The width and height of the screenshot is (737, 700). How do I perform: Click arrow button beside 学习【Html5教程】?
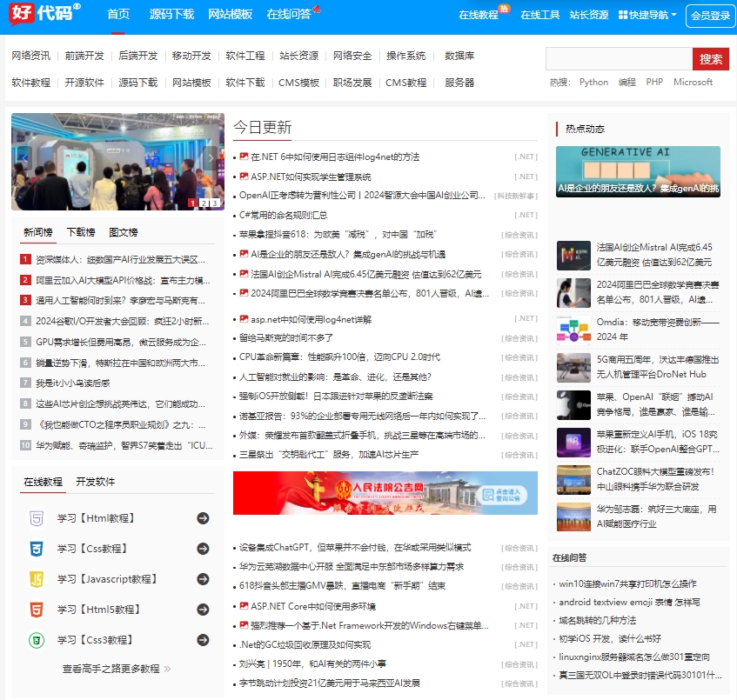pyautogui.click(x=203, y=610)
